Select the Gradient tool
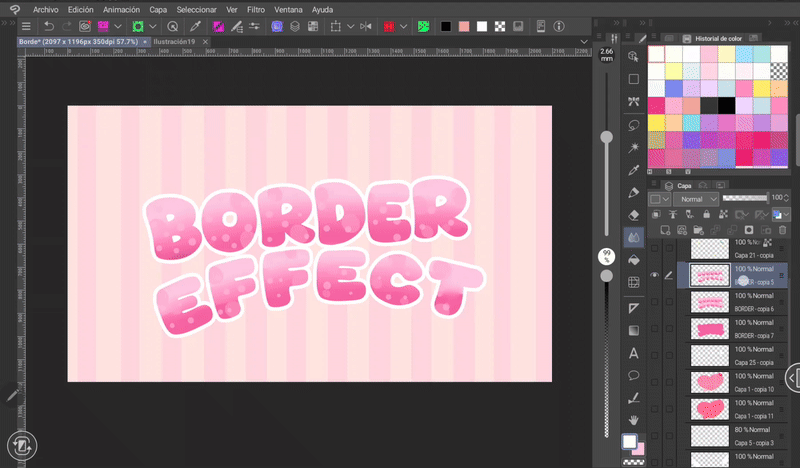The height and width of the screenshot is (468, 800). (x=633, y=330)
